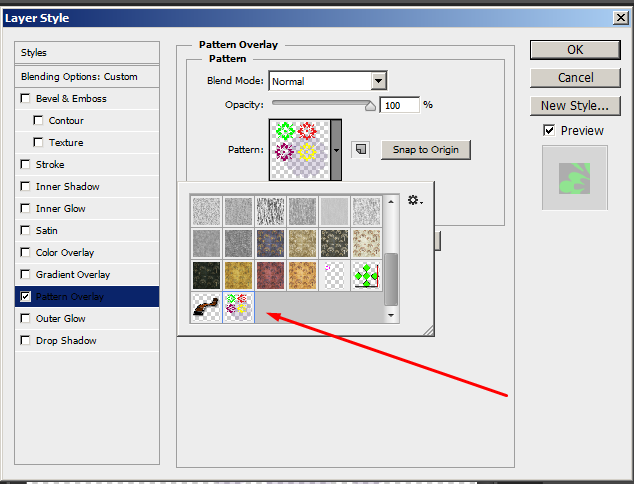Click the pattern list scroll down arrow
This screenshot has height=484, width=634.
(391, 315)
